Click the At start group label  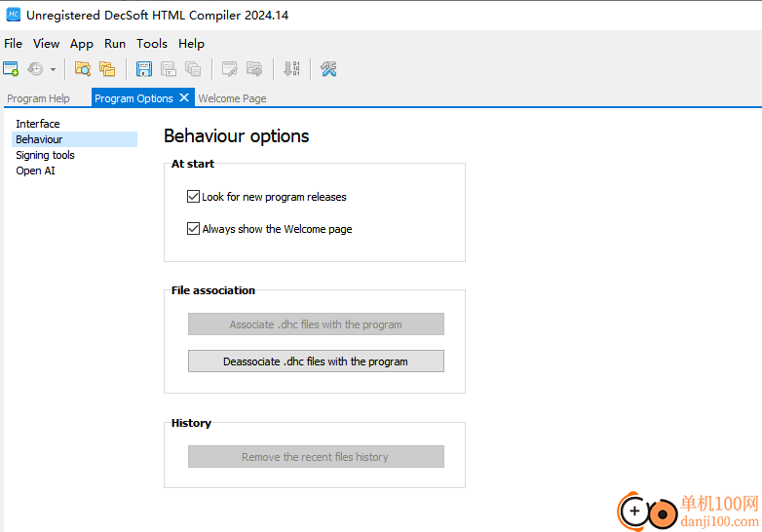point(193,164)
